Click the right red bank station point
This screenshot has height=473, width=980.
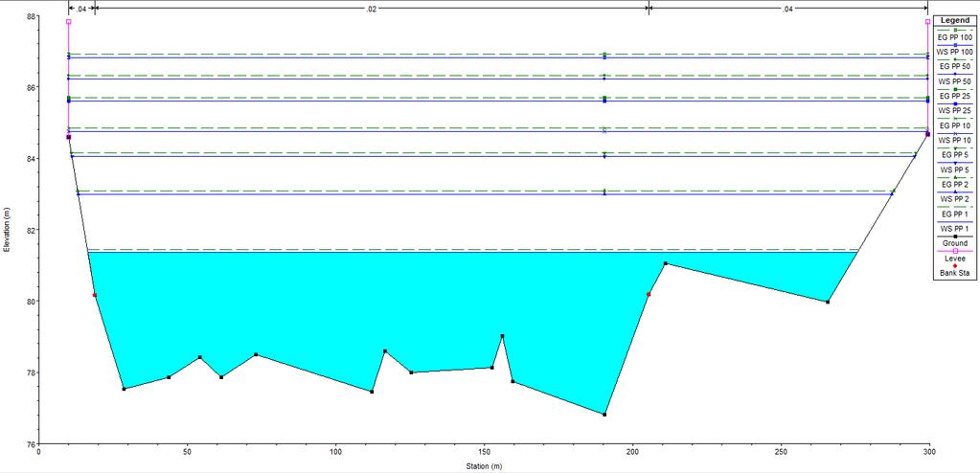click(649, 294)
